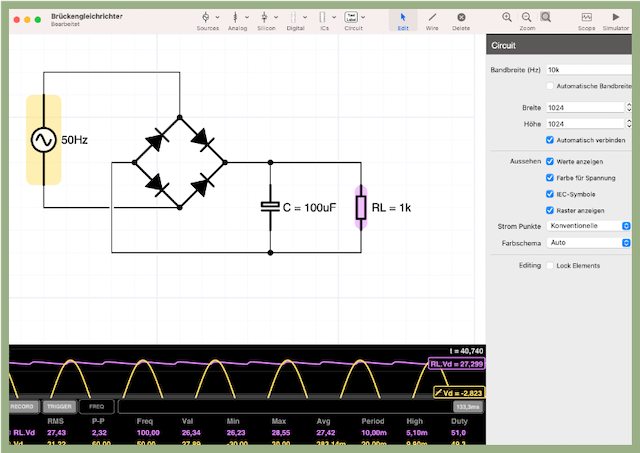Screen dimensions: 640x453
Task: Click the zoom to fit icon
Action: pyautogui.click(x=546, y=17)
